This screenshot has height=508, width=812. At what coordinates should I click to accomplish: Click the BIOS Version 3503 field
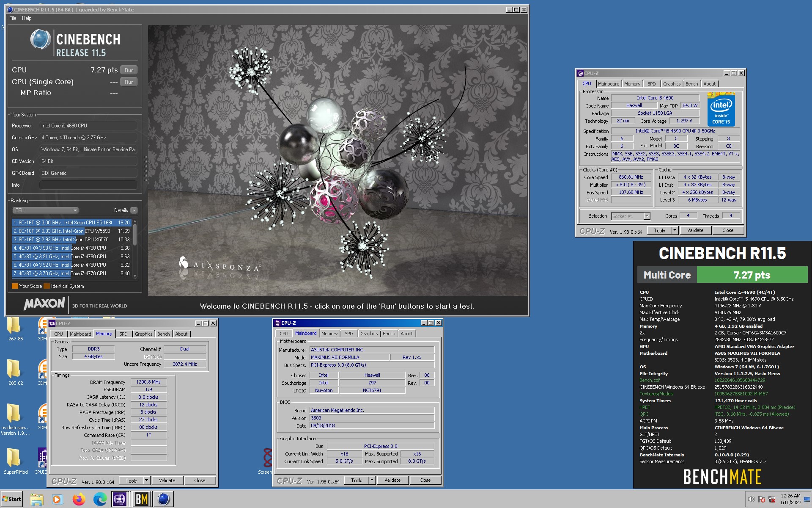click(x=372, y=418)
